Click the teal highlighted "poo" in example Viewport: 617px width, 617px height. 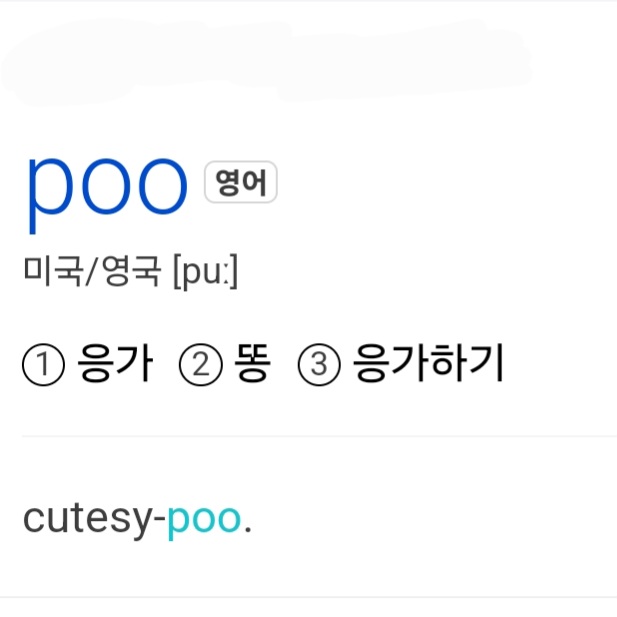[x=204, y=519]
